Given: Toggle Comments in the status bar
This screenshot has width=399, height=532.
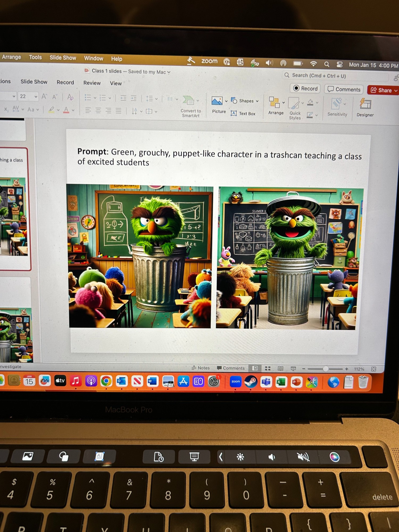Looking at the screenshot, I should (231, 368).
